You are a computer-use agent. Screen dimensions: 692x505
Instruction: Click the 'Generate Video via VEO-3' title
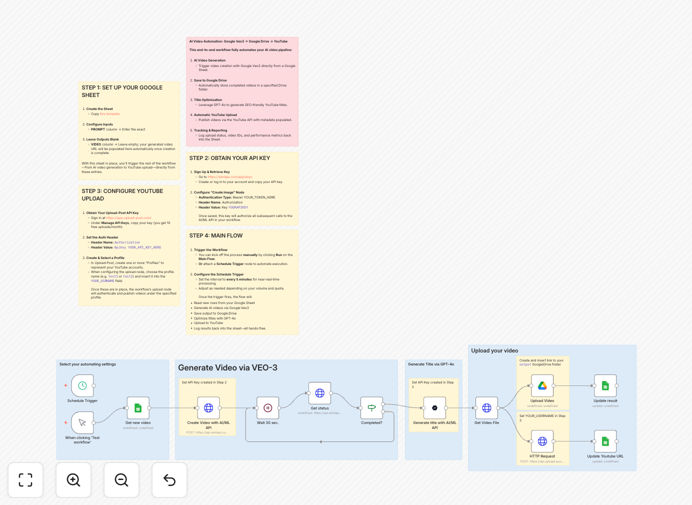click(x=228, y=367)
